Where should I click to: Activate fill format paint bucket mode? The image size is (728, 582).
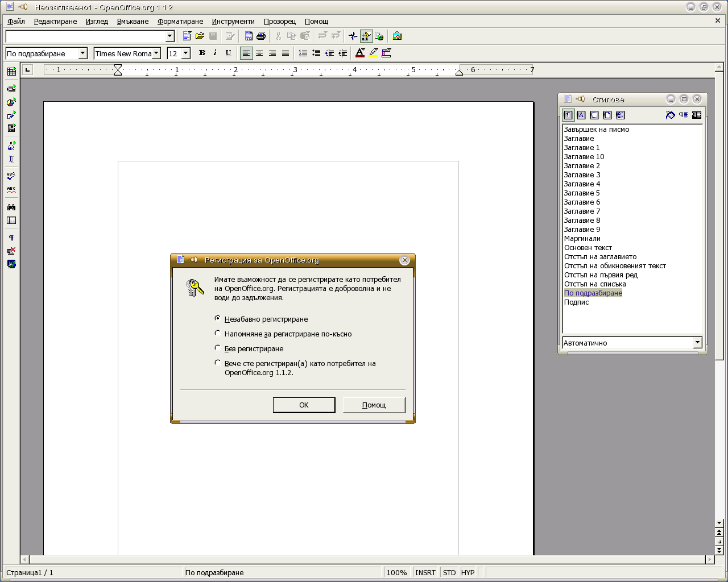point(671,115)
